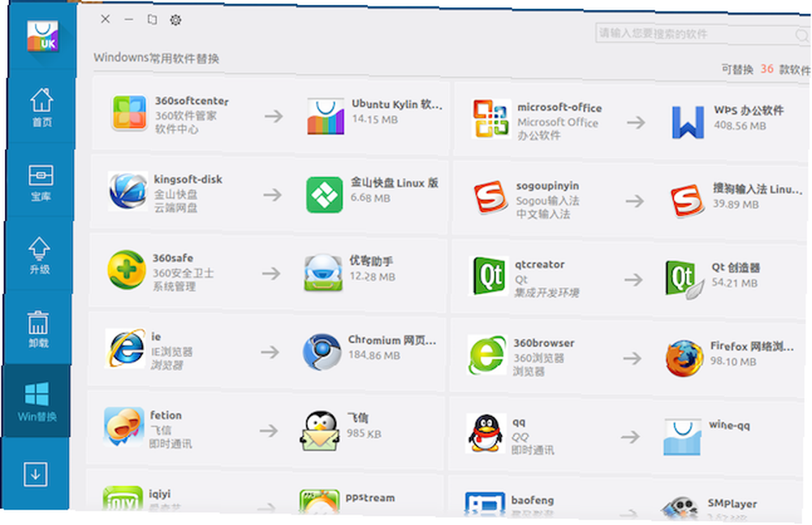
Task: Select the 优客助手 icon
Action: (323, 272)
